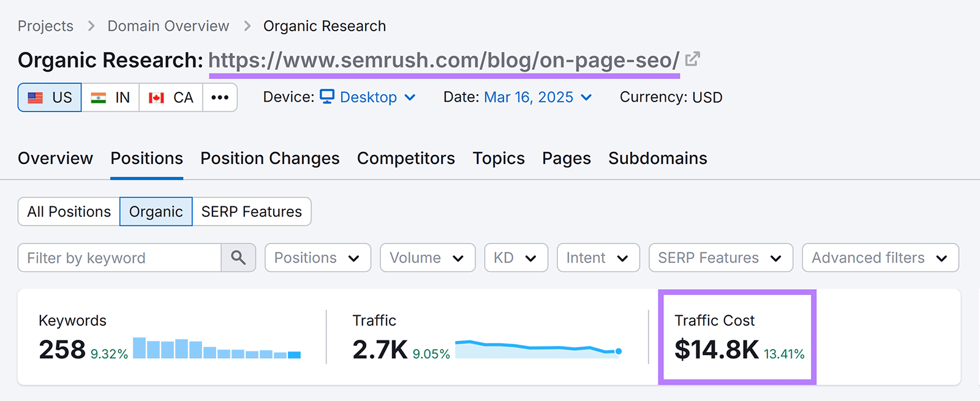Select the Organic positions filter

(156, 212)
